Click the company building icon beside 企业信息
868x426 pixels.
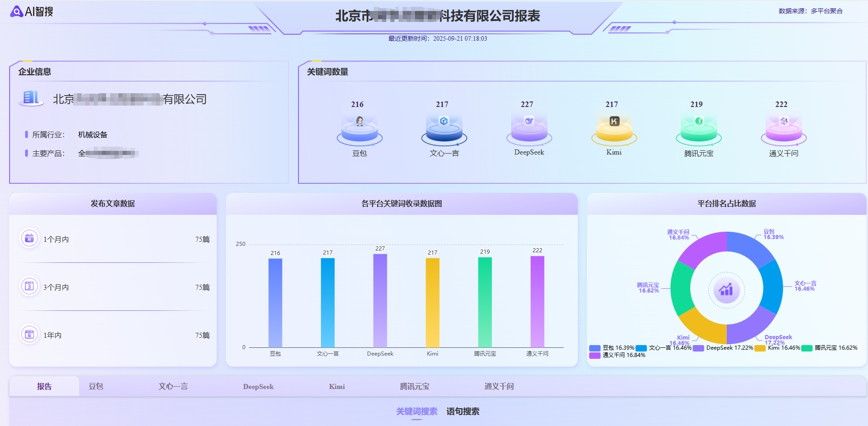pos(31,99)
